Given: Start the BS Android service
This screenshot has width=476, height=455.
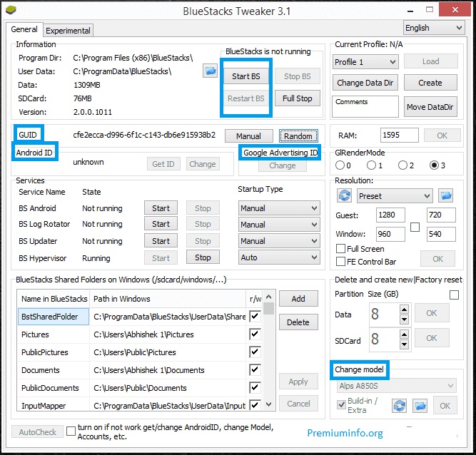Looking at the screenshot, I should [x=161, y=208].
